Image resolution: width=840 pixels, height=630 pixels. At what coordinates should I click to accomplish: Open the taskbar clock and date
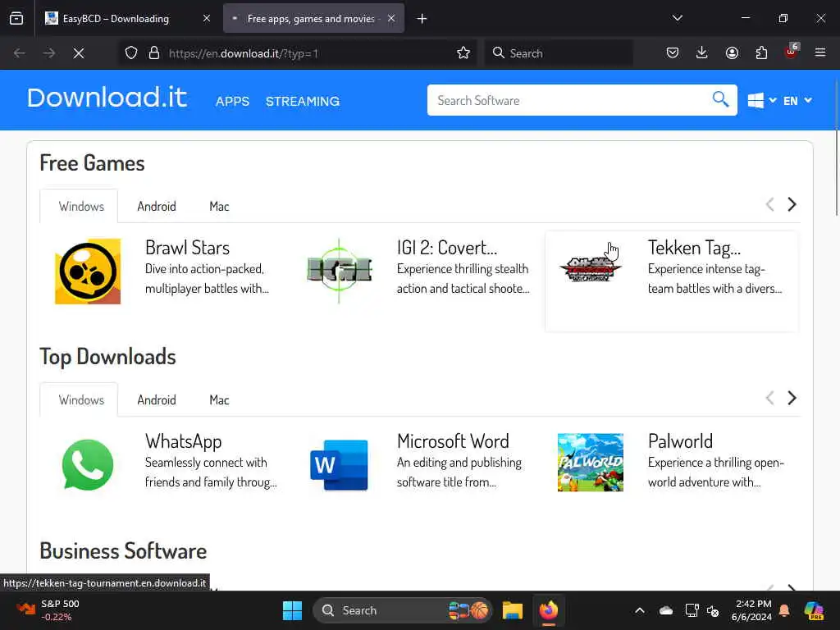pyautogui.click(x=753, y=610)
